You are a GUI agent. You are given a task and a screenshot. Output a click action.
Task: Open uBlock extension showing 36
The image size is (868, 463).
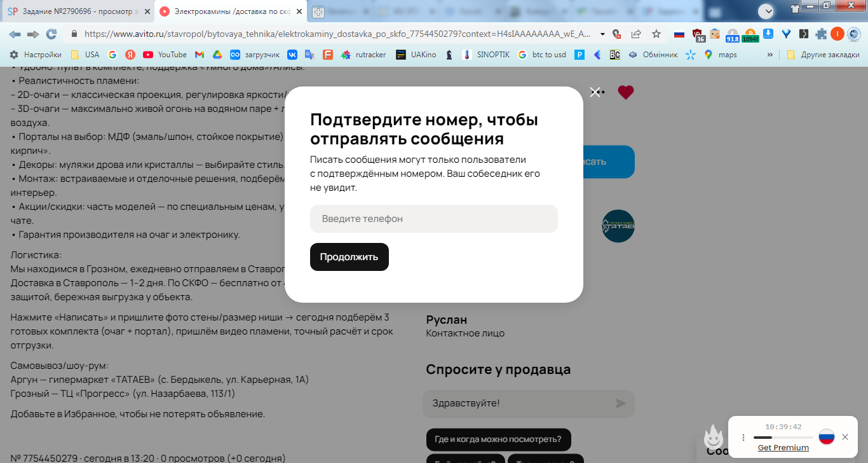(698, 35)
